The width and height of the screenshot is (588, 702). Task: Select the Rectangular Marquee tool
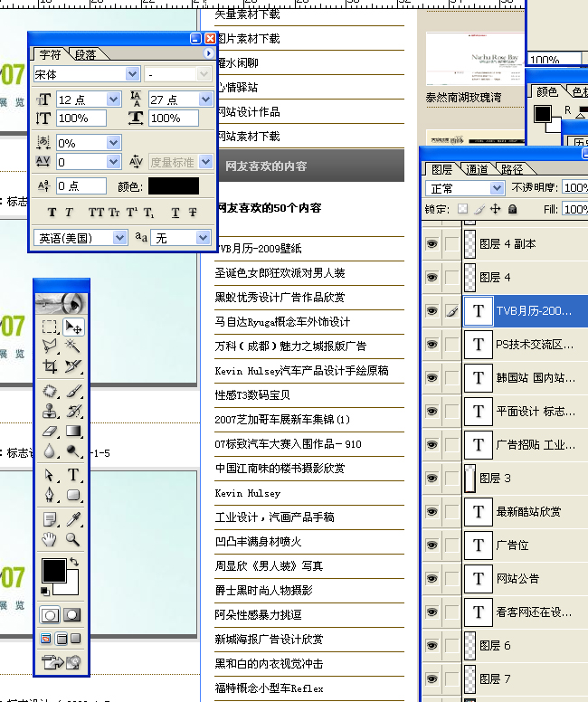50,327
